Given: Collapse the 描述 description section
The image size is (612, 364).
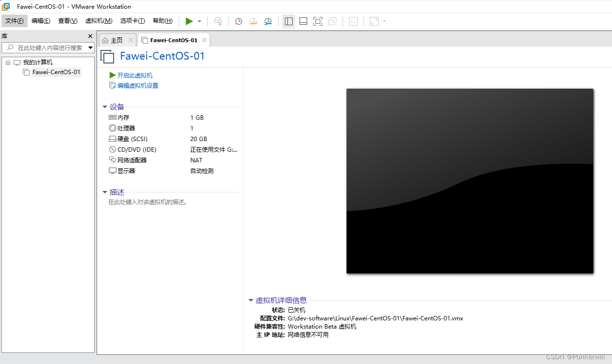Looking at the screenshot, I should 105,192.
